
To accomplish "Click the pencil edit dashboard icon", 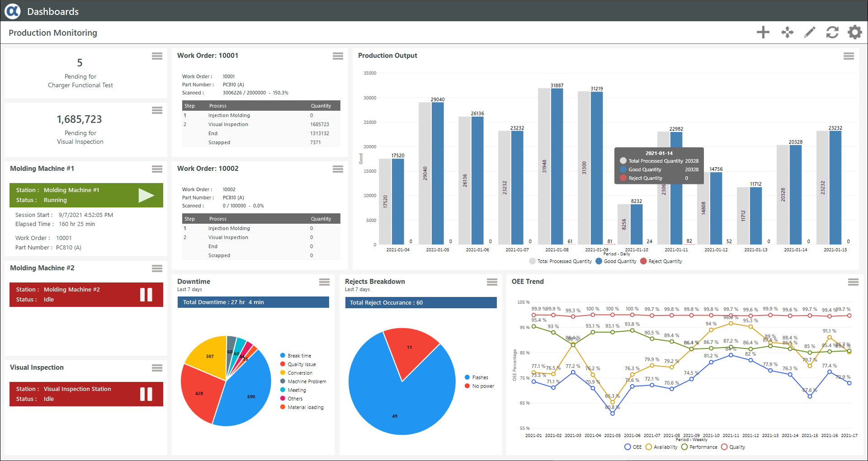I will click(809, 32).
